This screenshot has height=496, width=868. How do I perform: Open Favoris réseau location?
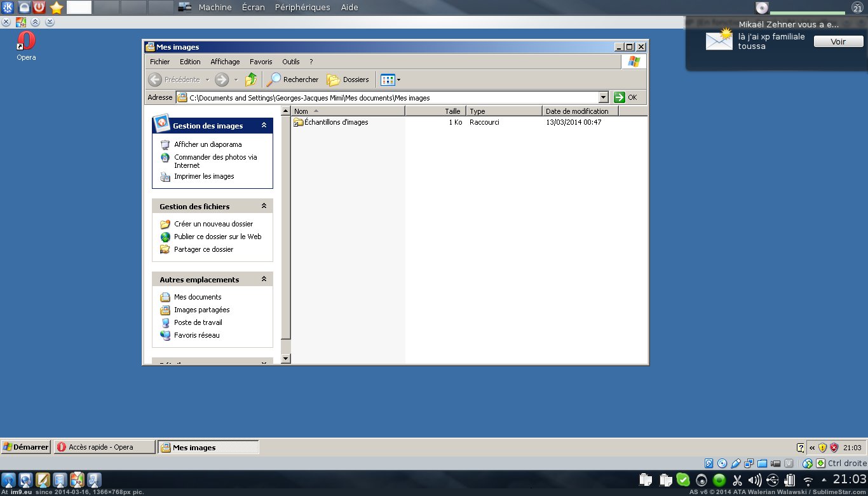196,335
